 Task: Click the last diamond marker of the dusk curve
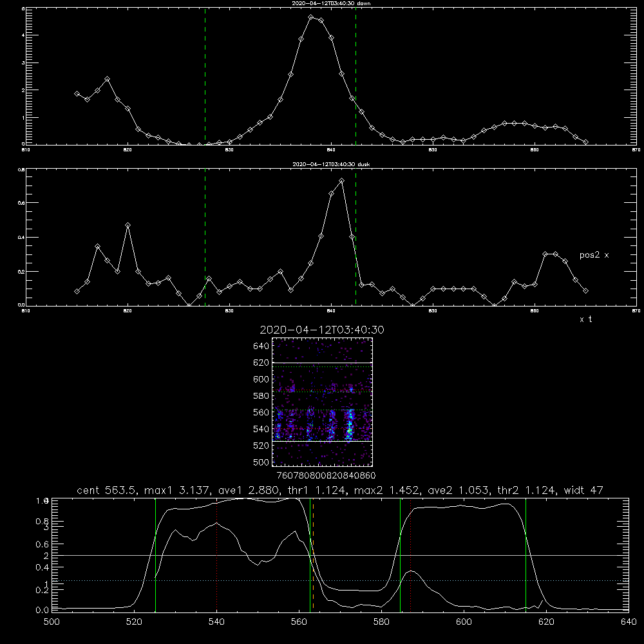(585, 291)
